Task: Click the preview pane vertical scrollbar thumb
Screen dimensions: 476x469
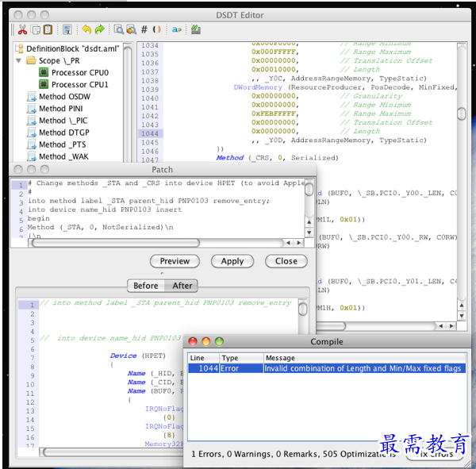Action: 303,309
